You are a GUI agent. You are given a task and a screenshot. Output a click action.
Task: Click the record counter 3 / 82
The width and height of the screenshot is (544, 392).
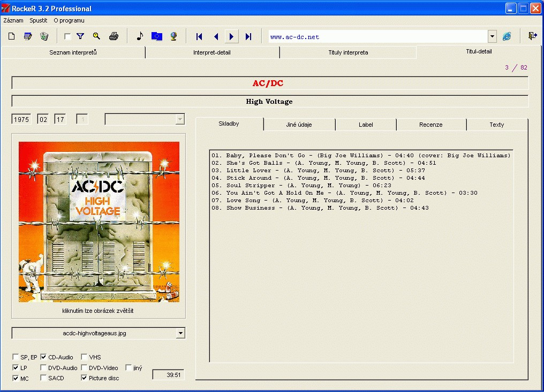click(x=516, y=67)
